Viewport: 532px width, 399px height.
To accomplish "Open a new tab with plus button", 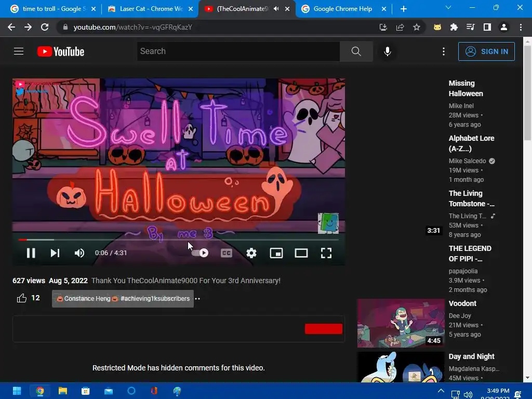I will (403, 9).
